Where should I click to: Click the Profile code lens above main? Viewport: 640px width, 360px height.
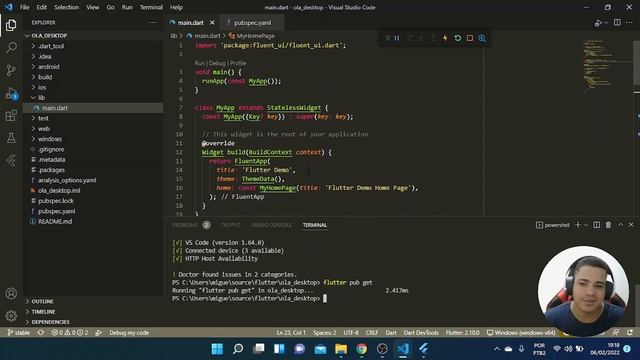[x=238, y=63]
